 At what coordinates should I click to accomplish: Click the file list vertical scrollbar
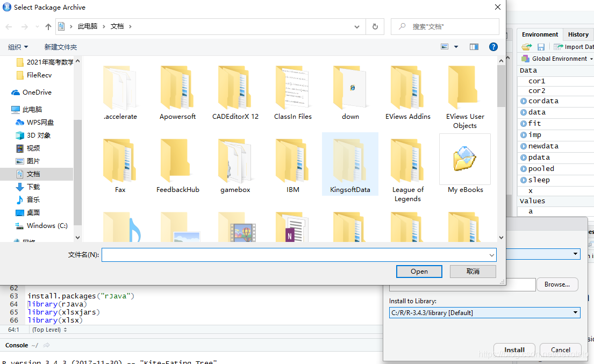[501, 85]
